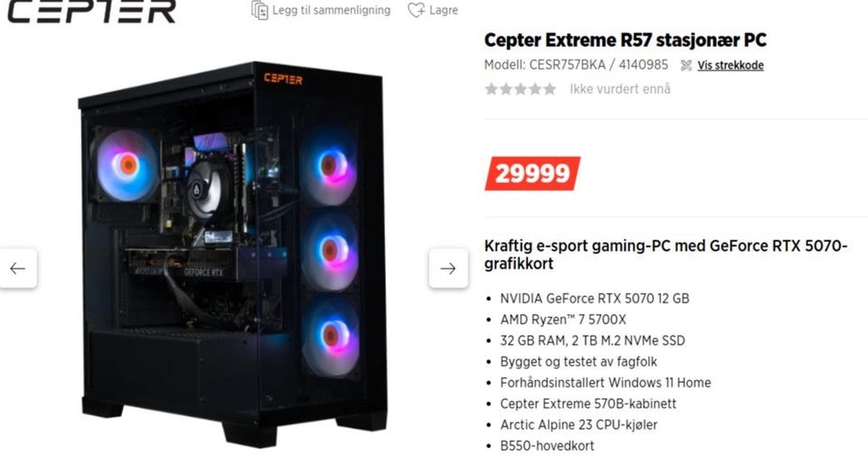This screenshot has width=868, height=458.
Task: Click the model number CESR757BKA / 4140985
Action: tap(576, 65)
